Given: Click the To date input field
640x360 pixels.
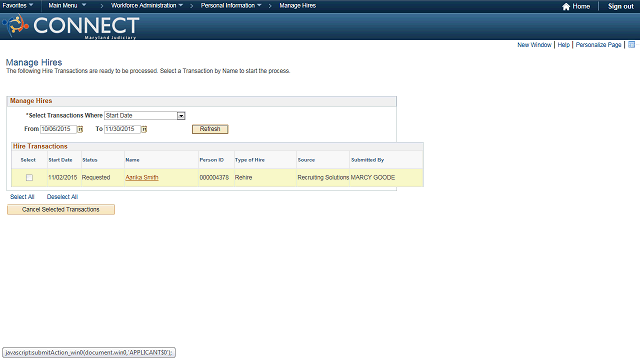Looking at the screenshot, I should (122, 129).
